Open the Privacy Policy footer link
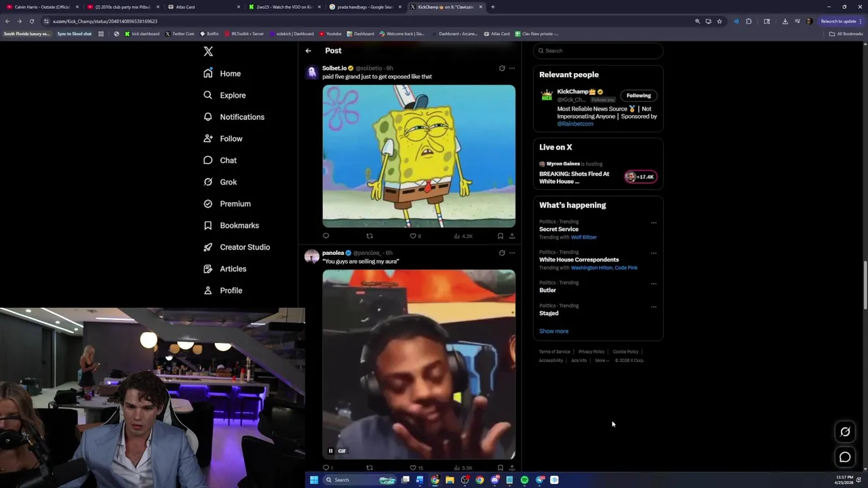 591,352
